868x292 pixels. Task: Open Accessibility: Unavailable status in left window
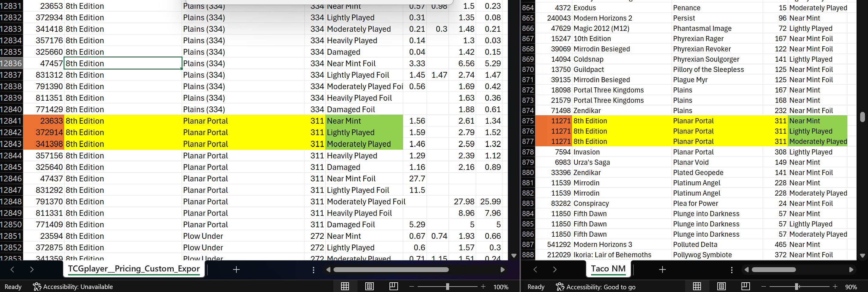(x=73, y=287)
